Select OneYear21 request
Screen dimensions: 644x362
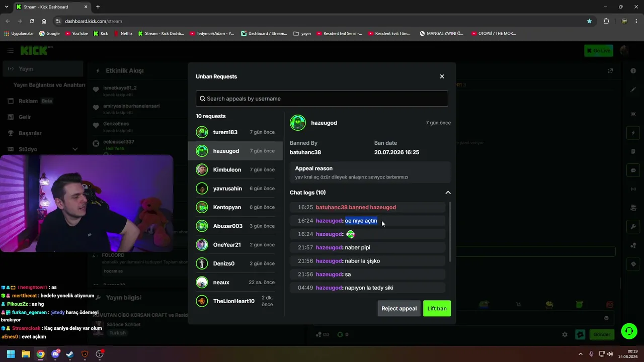coord(235,245)
